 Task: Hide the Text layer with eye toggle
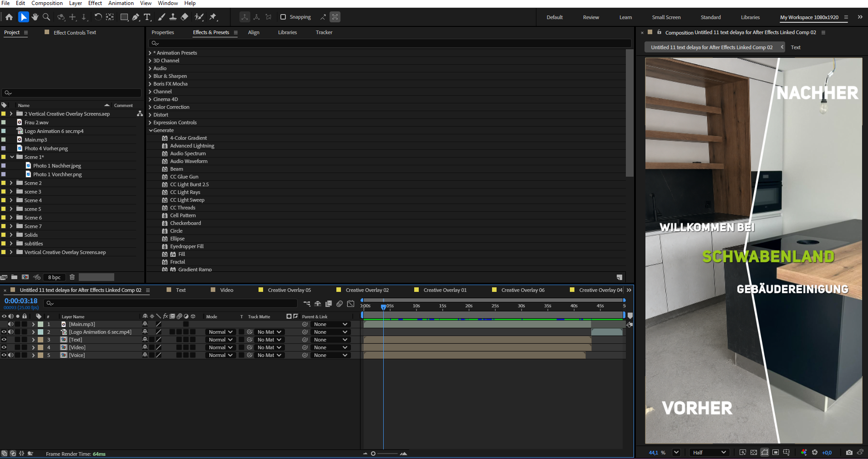tap(4, 340)
